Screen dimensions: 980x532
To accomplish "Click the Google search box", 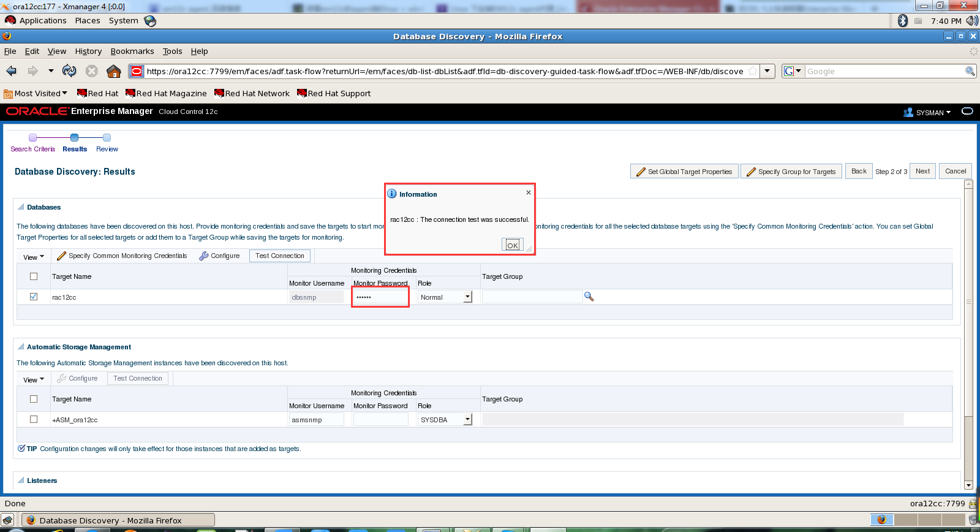I will pos(884,71).
